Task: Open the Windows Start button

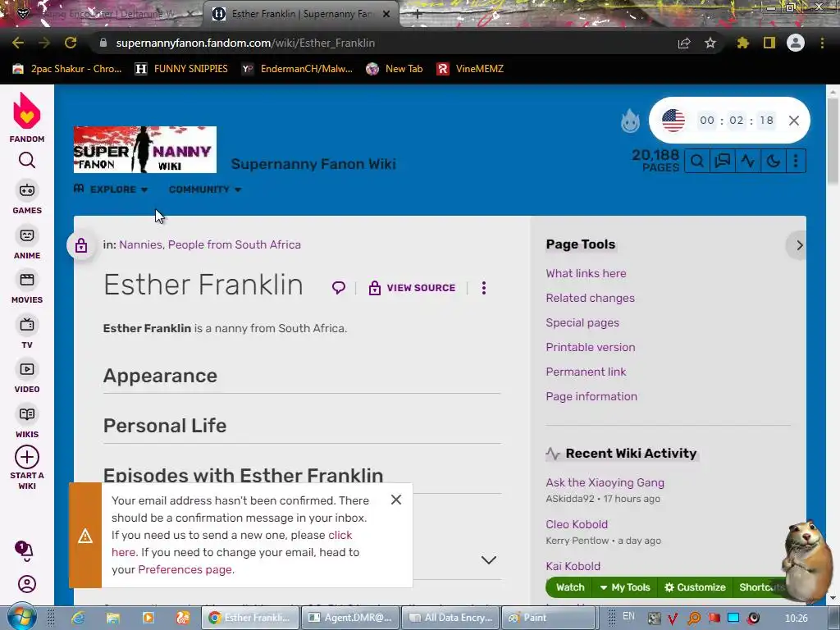Action: tap(22, 618)
